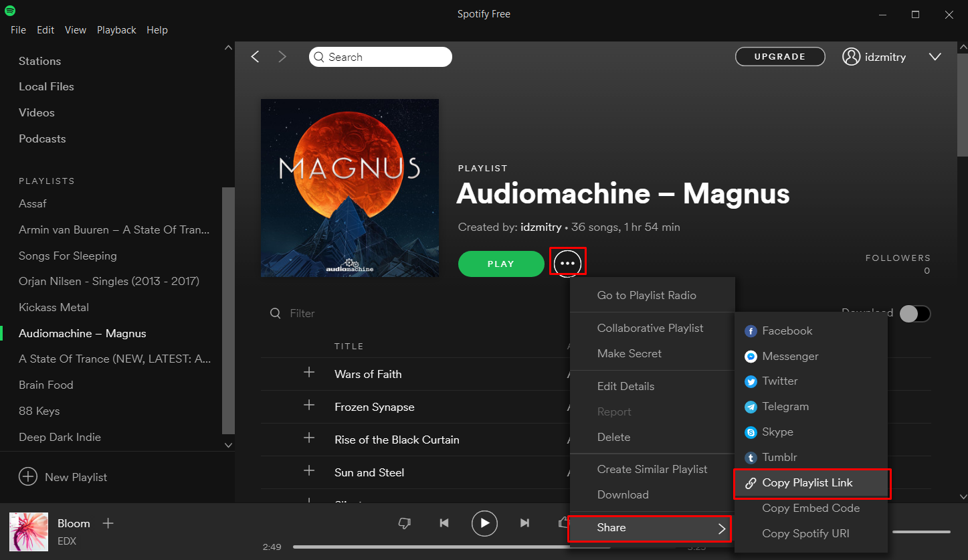This screenshot has height=560, width=968.
Task: Add Rise of the Black Curtain plus icon
Action: pyautogui.click(x=309, y=438)
